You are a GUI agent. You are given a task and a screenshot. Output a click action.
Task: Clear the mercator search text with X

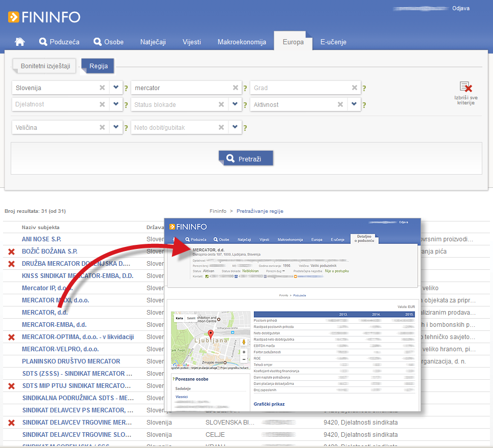221,88
